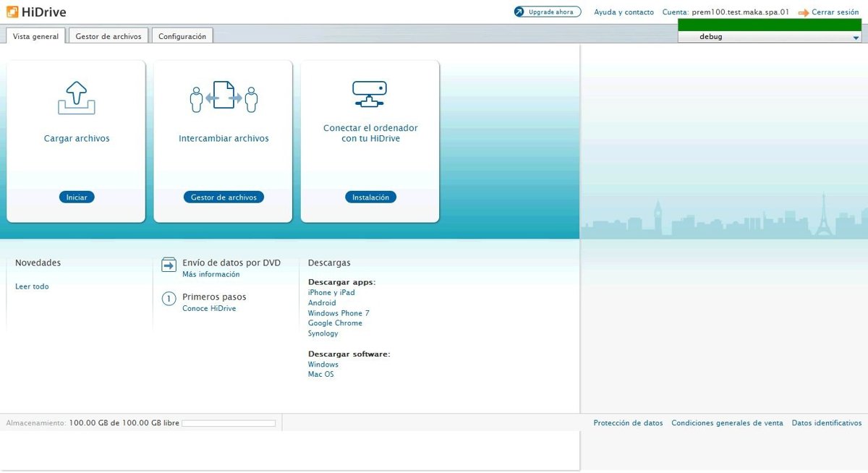
Task: Expand the debug dropdown arrow
Action: click(856, 37)
